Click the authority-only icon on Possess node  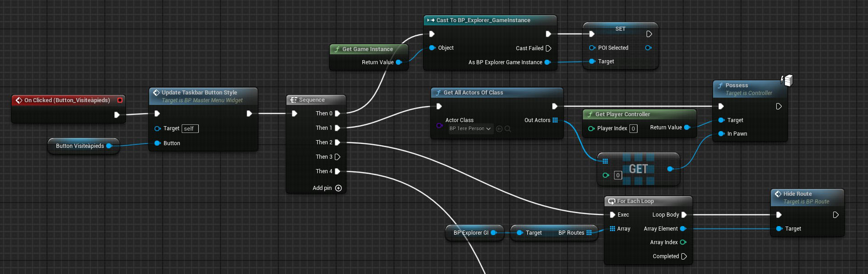pos(787,80)
